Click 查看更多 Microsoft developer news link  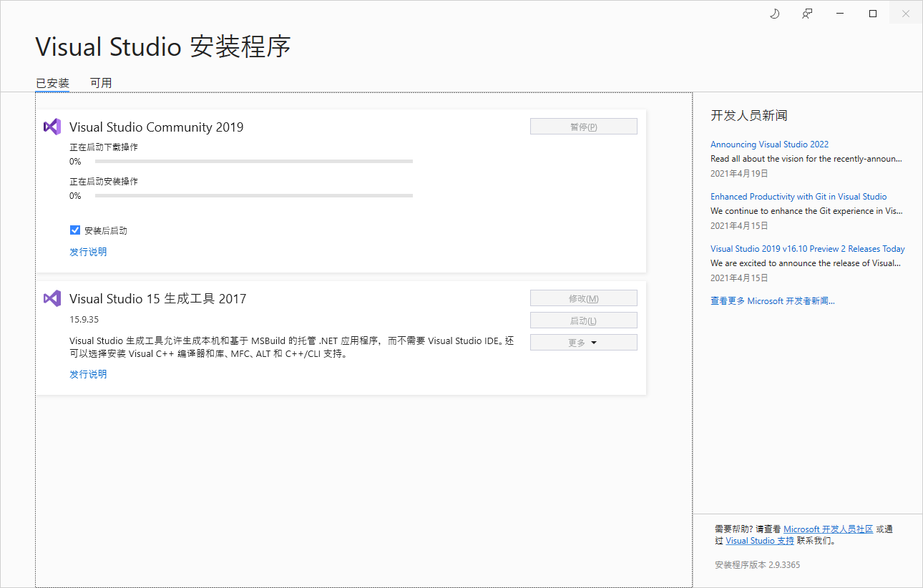(773, 300)
